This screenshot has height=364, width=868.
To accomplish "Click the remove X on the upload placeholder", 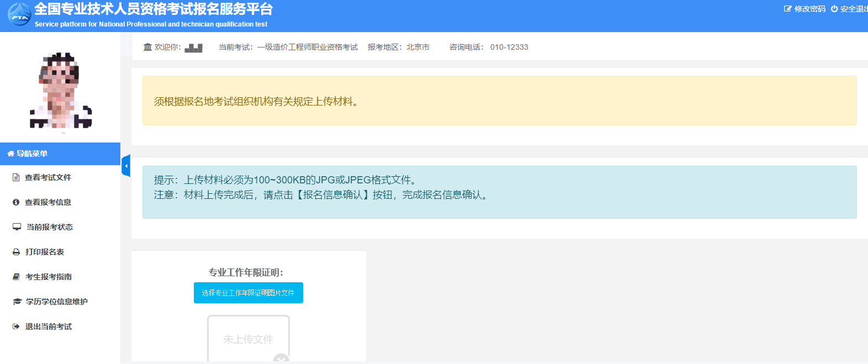I will [282, 359].
